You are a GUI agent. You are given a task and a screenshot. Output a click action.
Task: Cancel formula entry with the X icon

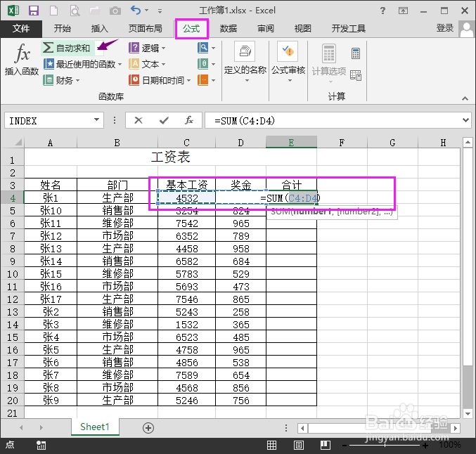(139, 120)
